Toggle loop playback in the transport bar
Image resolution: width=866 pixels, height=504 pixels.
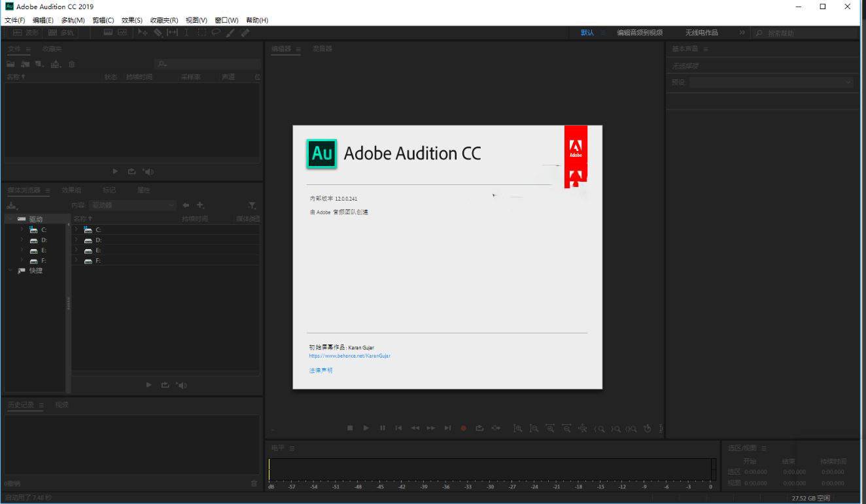[x=479, y=428]
